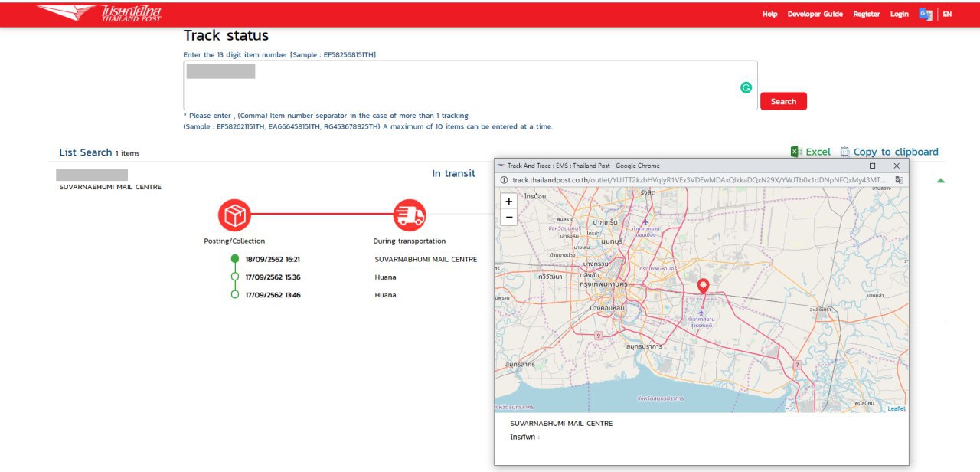Click the translate icon in popup address bar

pos(899,180)
